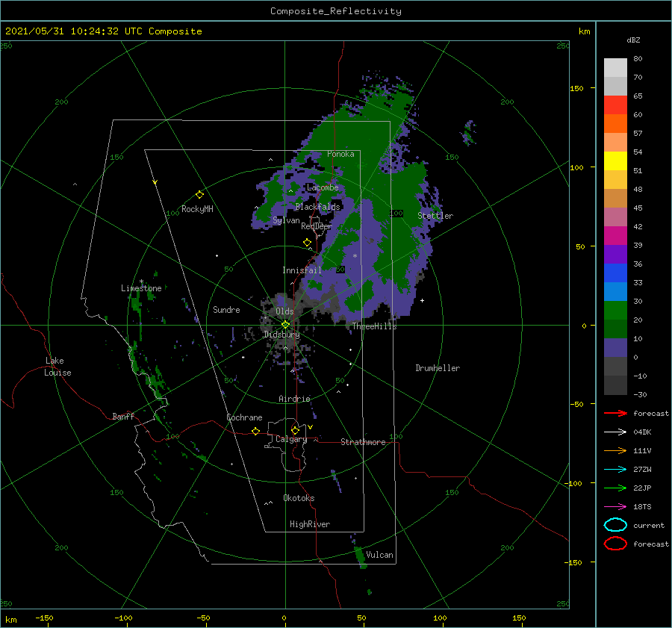Pick the orange 57-60 dBZ color band
This screenshot has height=628, width=672.
[x=615, y=123]
